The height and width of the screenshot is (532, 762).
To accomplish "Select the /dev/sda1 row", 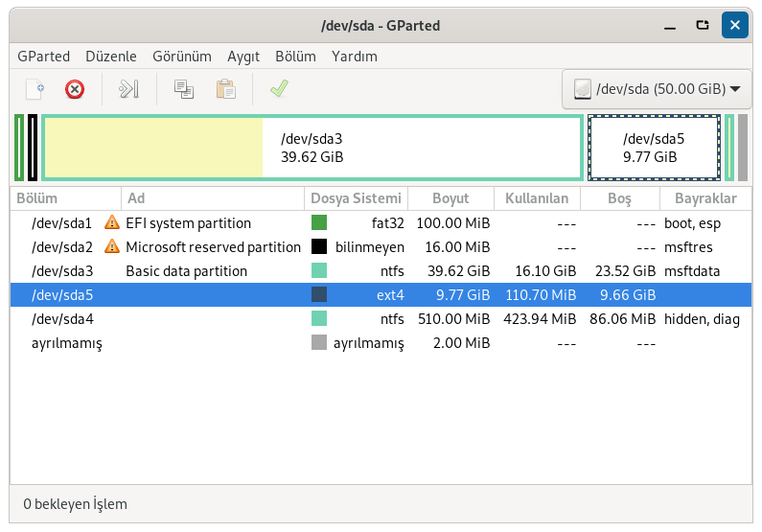I will click(381, 222).
